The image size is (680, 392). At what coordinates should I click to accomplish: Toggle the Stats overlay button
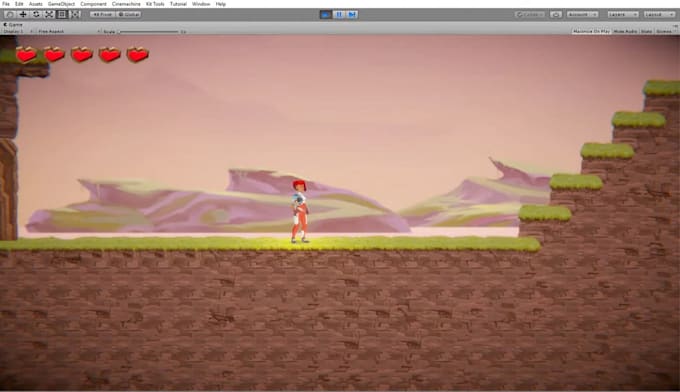click(646, 32)
